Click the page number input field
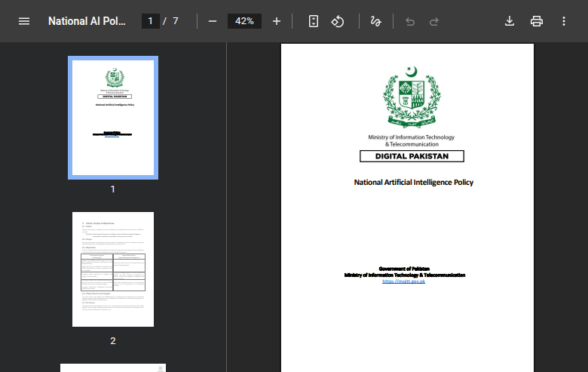588x372 pixels. pos(151,21)
